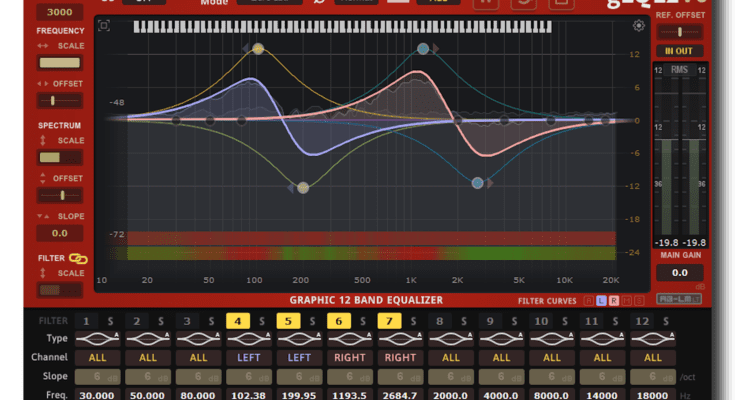Select the yellow band node near 100 Hz

coord(258,48)
